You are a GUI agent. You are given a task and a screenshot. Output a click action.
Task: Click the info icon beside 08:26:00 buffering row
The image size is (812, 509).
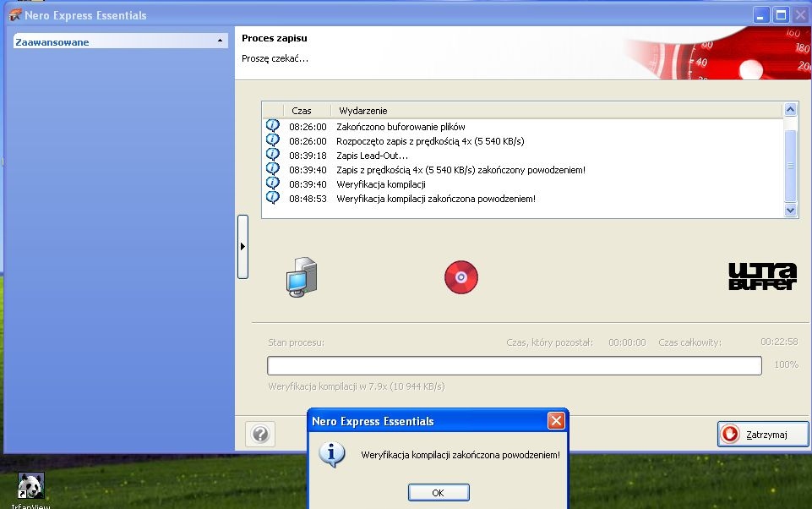point(272,125)
